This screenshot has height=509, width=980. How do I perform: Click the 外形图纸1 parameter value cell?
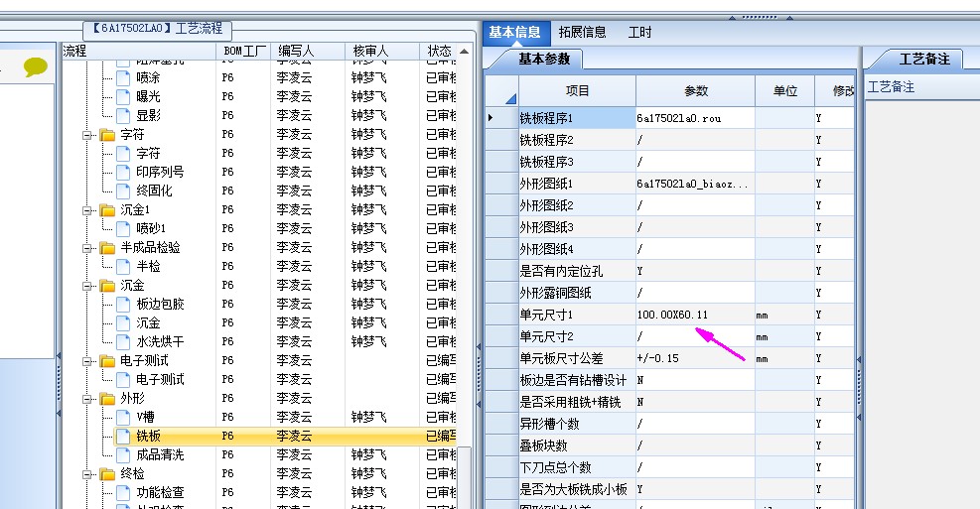pyautogui.click(x=695, y=184)
